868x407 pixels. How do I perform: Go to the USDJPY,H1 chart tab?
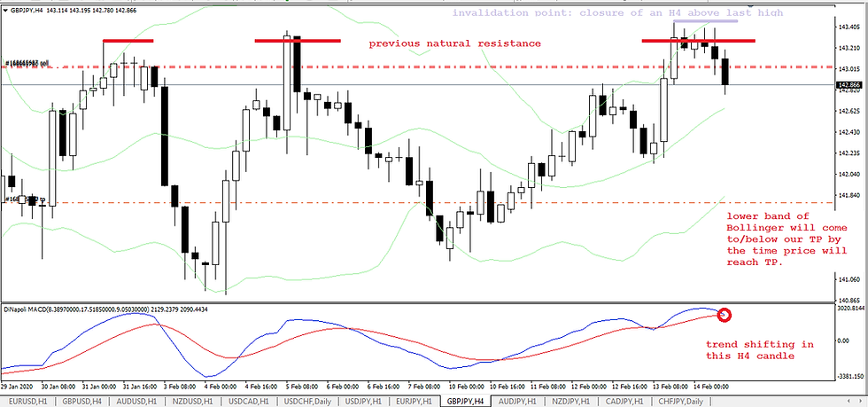363,402
